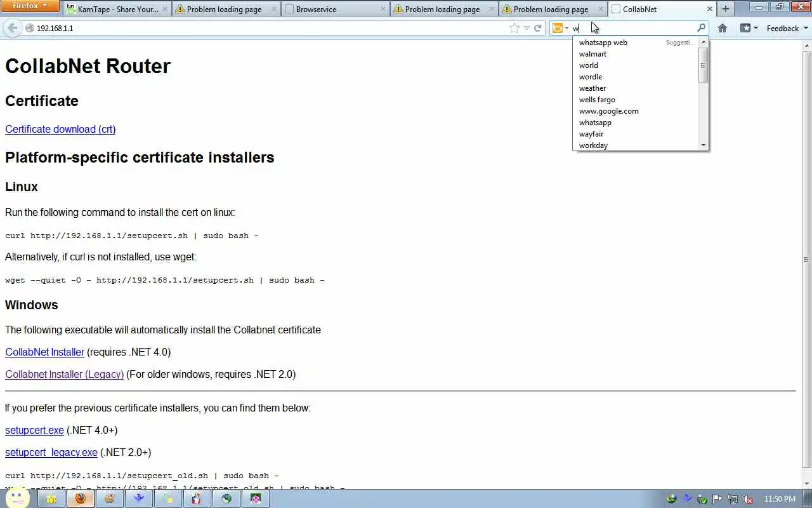Click the 'CollabNet Router' heading
This screenshot has height=508, width=812.
pyautogui.click(x=88, y=66)
